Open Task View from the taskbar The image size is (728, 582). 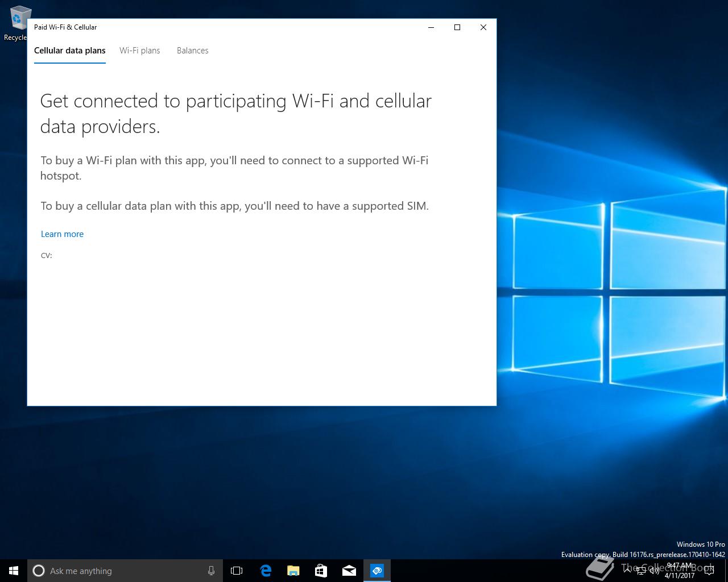237,571
